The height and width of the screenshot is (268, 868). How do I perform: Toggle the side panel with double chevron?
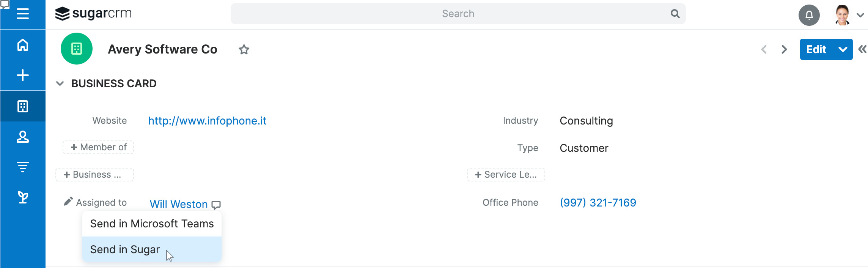862,49
